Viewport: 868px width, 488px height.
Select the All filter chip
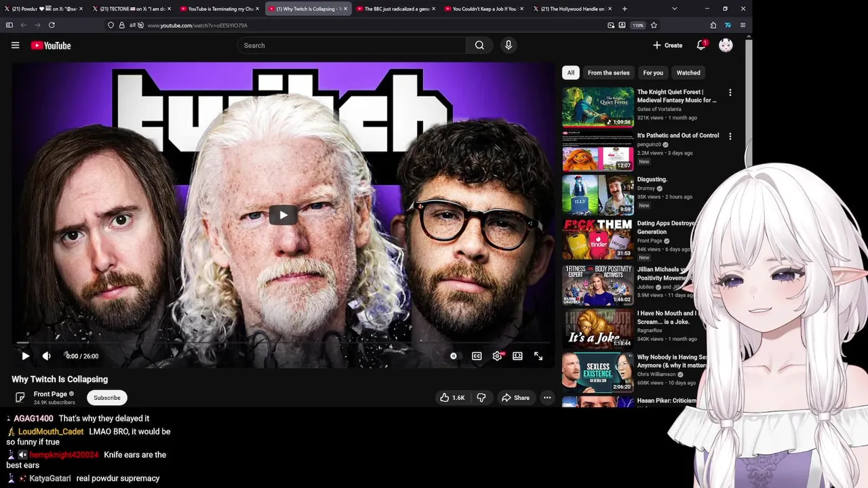click(571, 73)
